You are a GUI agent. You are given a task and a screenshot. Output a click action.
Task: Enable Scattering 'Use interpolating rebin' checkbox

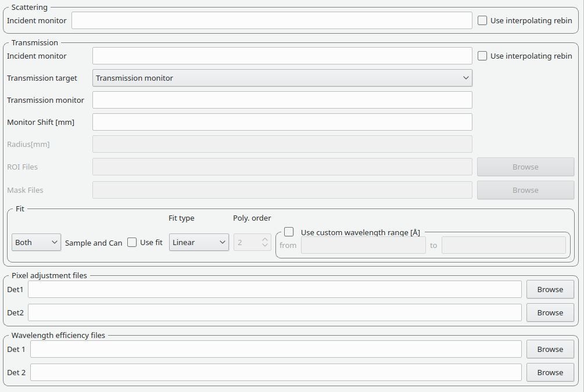pos(482,20)
